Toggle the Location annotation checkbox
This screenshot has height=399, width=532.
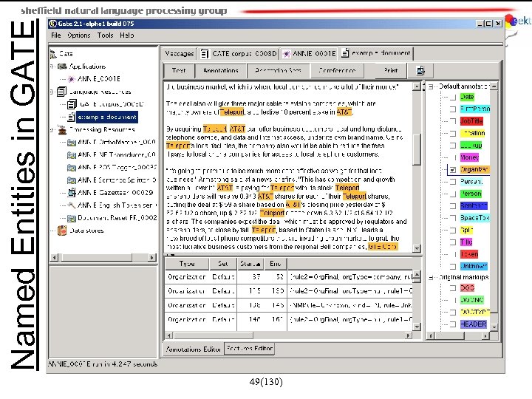(453, 133)
